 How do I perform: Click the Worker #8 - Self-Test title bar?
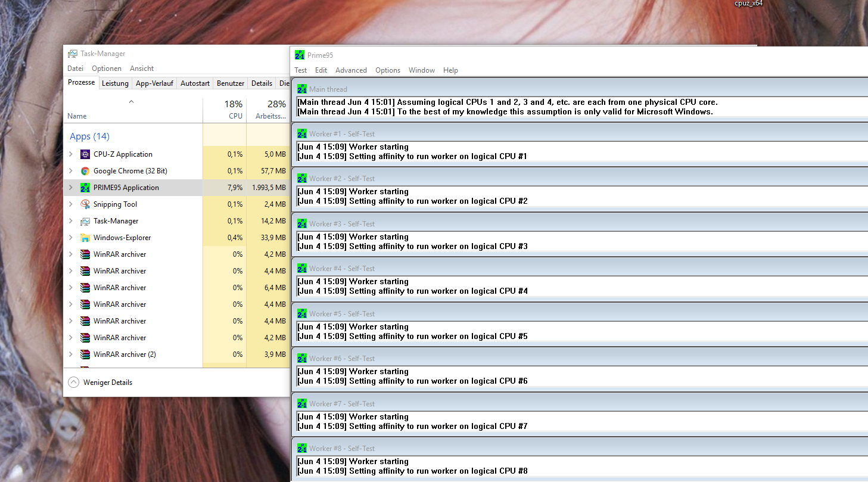(x=581, y=448)
